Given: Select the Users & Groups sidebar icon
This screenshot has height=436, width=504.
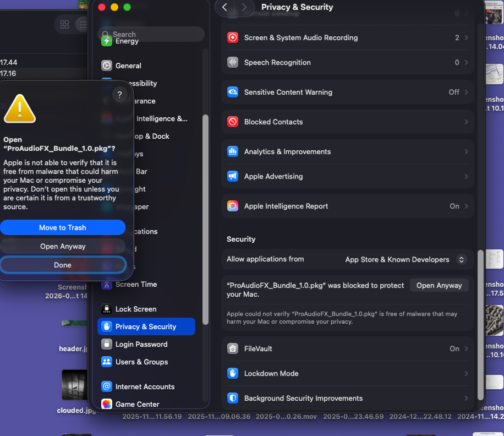Looking at the screenshot, I should pos(106,362).
